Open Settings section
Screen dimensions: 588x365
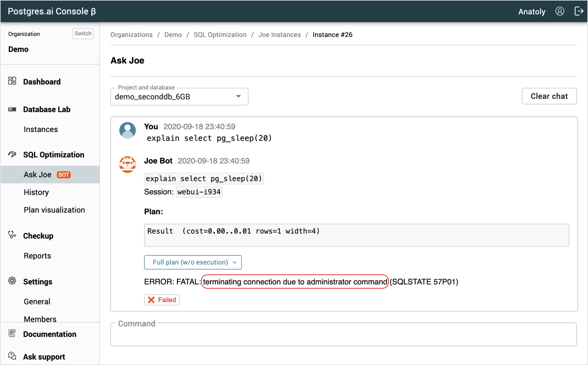(38, 282)
